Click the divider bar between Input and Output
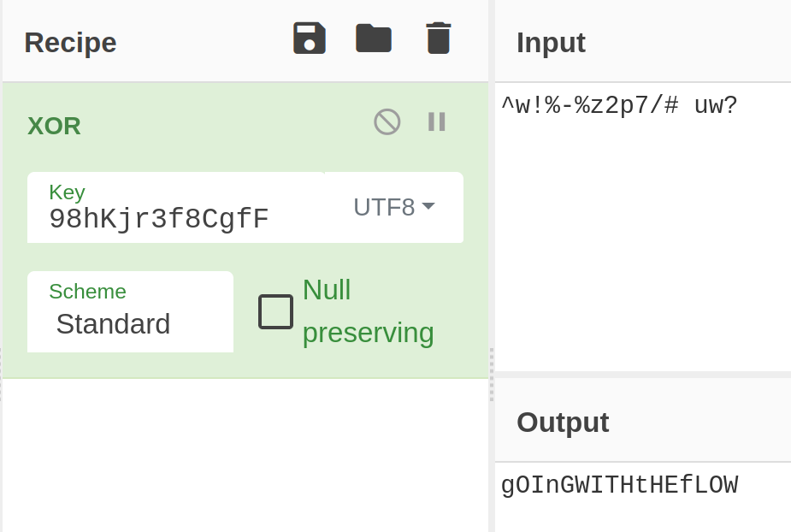The width and height of the screenshot is (791, 532). point(641,375)
